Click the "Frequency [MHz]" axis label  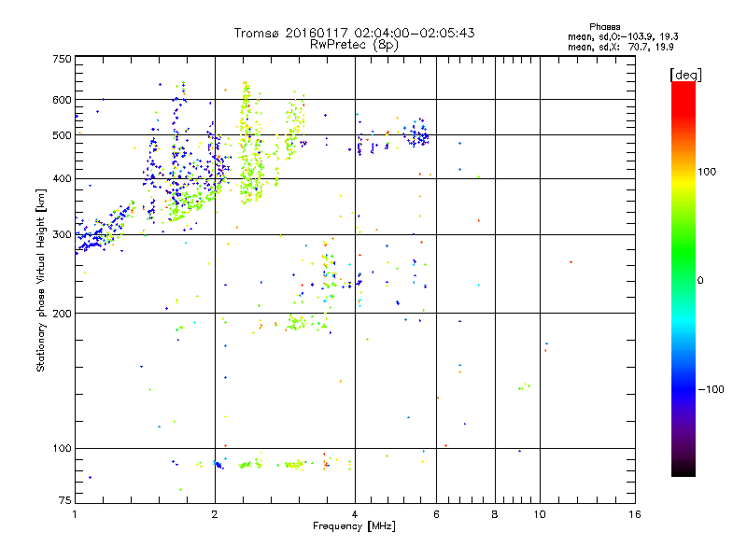point(354,525)
